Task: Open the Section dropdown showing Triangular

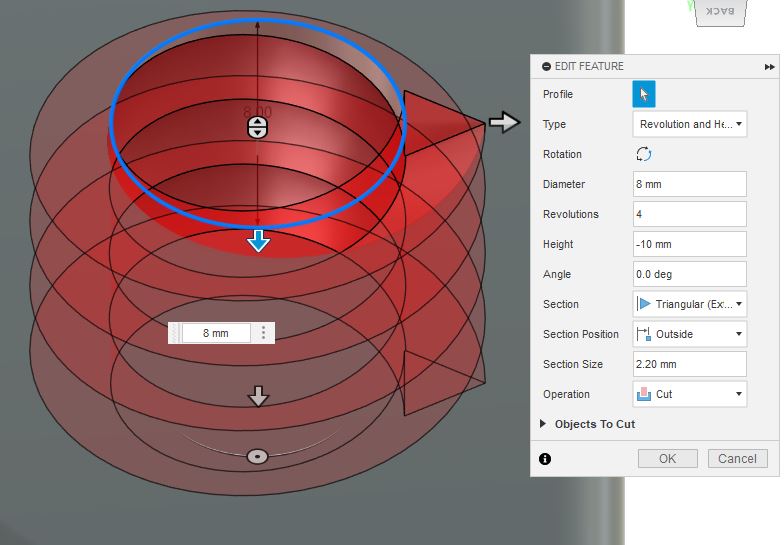Action: click(x=690, y=304)
